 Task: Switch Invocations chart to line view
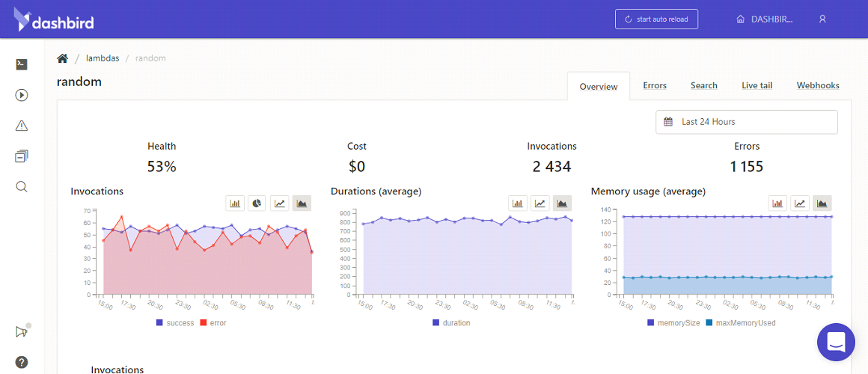(280, 203)
